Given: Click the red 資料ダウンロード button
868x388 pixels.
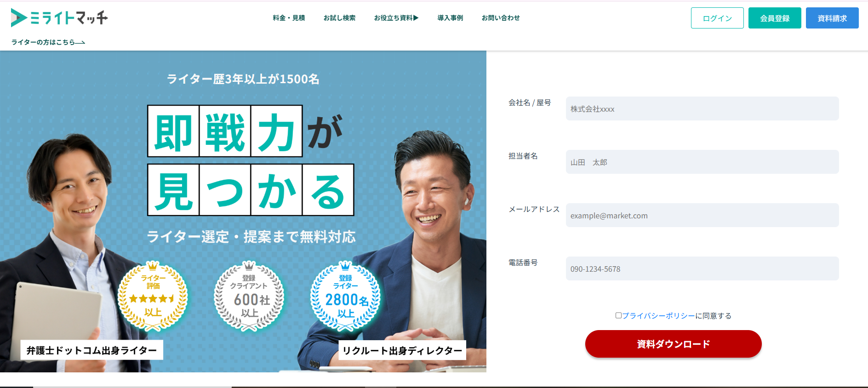Looking at the screenshot, I should point(673,344).
